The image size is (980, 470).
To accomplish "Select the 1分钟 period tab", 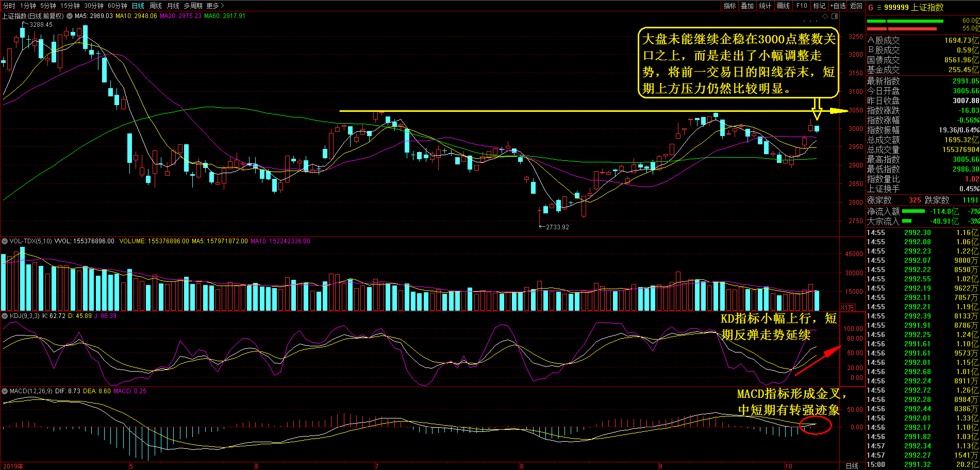I will point(28,6).
